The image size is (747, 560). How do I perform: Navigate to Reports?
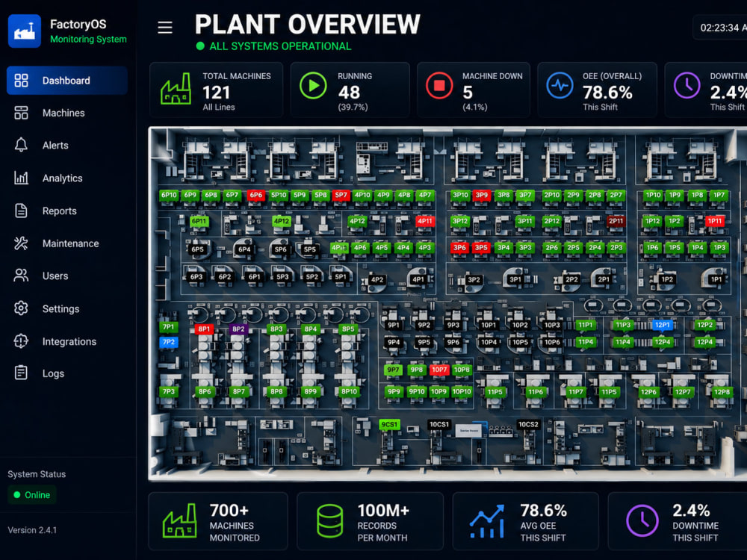[67, 211]
